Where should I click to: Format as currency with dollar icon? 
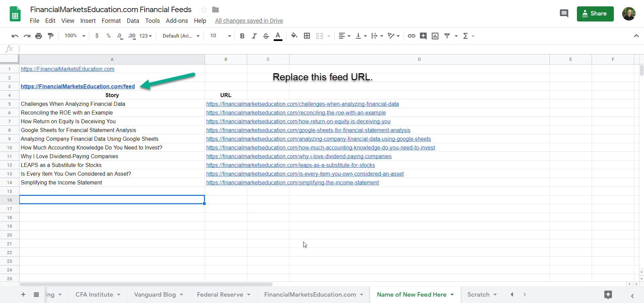coord(97,36)
